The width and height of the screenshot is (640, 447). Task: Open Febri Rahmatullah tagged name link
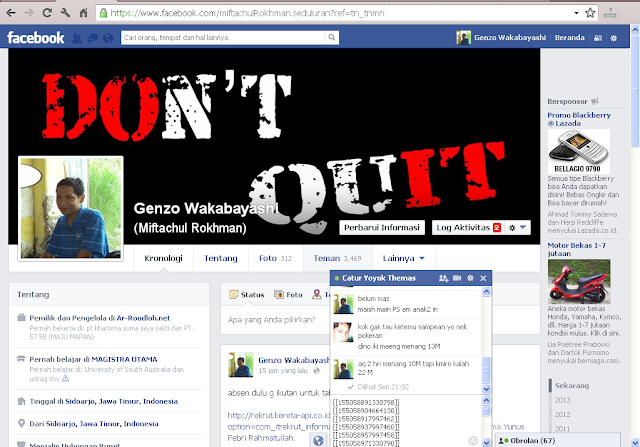261,438
